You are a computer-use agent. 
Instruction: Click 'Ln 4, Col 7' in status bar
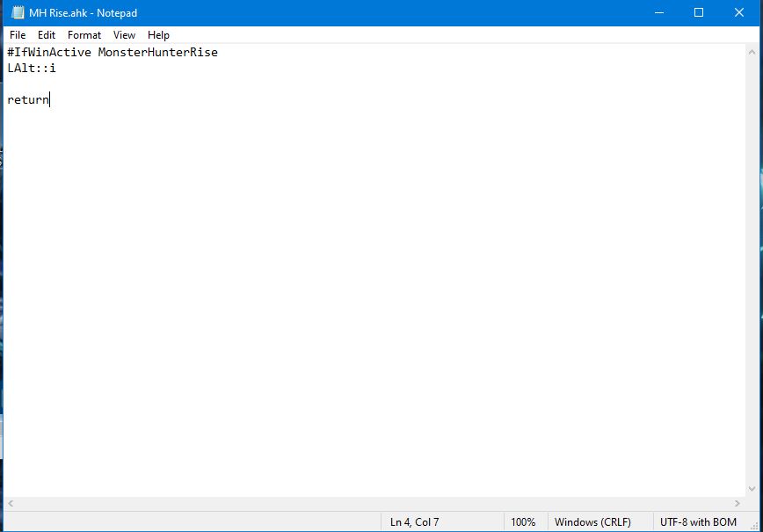click(x=415, y=521)
